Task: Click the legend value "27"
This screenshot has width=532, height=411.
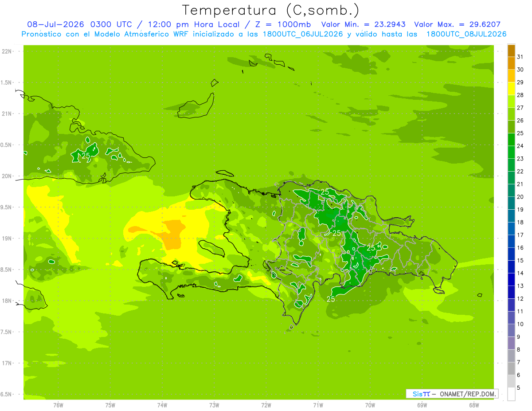Action: click(520, 108)
